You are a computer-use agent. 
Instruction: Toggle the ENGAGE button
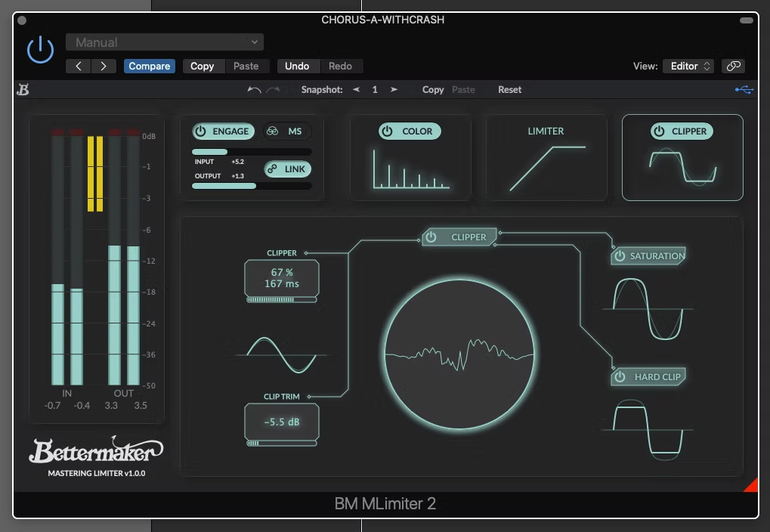pos(224,131)
